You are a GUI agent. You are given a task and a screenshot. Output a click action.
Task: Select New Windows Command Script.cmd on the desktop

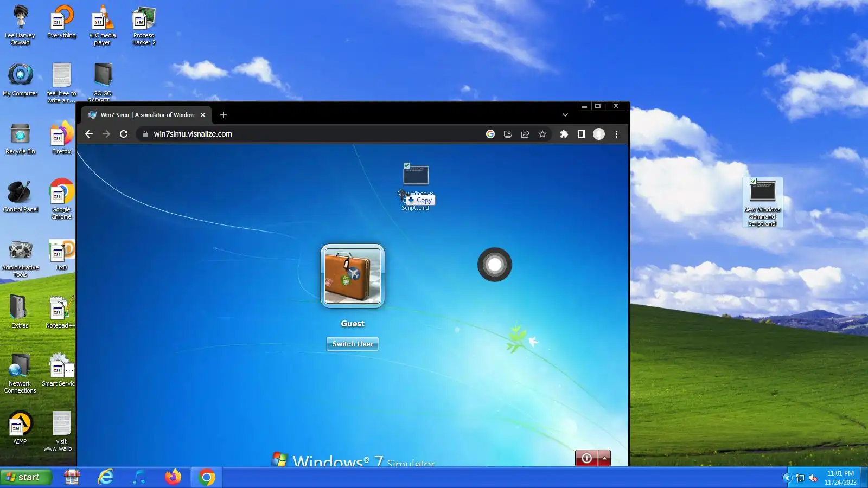pyautogui.click(x=762, y=202)
